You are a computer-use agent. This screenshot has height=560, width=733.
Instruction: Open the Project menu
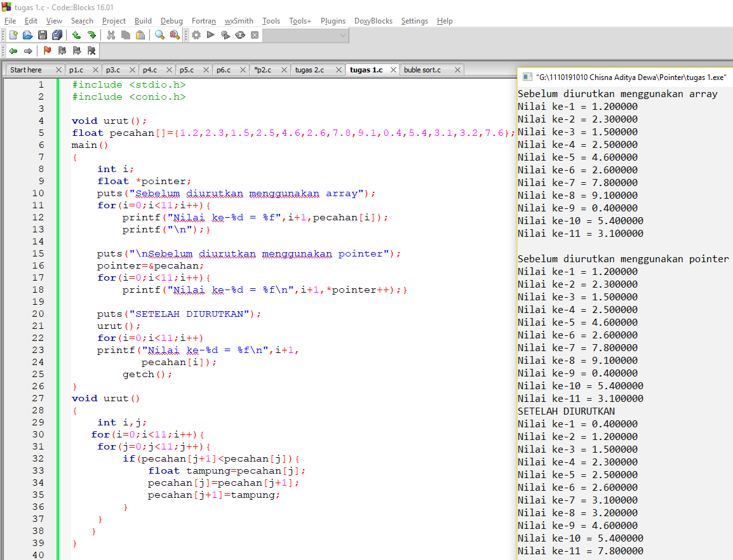[114, 21]
